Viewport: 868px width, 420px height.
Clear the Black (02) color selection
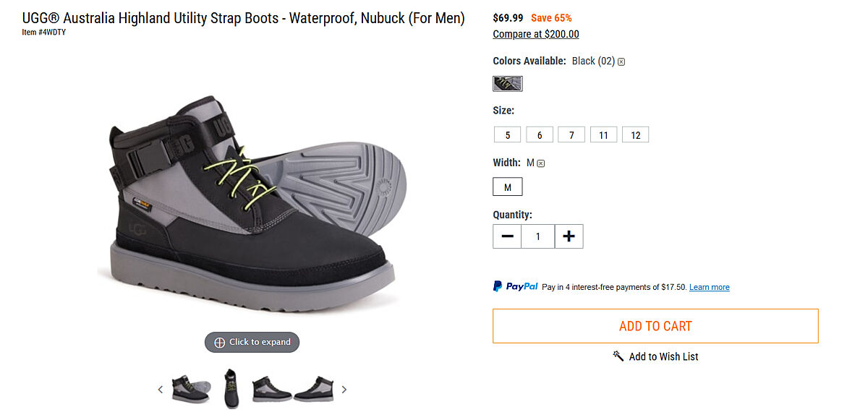(621, 62)
